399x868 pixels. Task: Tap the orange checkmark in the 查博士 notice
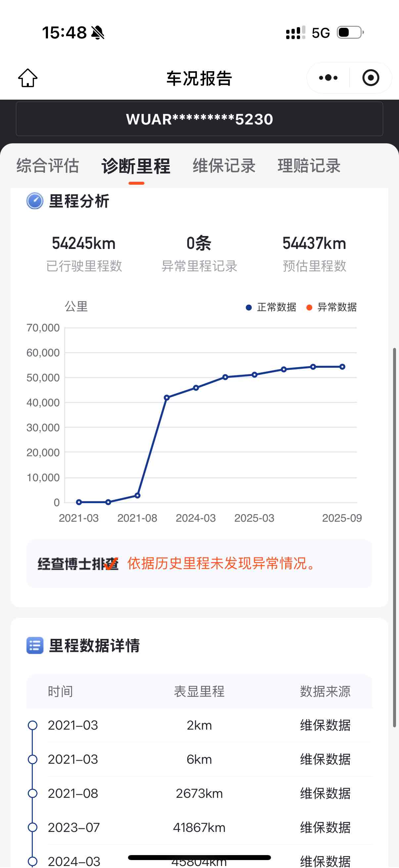pyautogui.click(x=111, y=563)
